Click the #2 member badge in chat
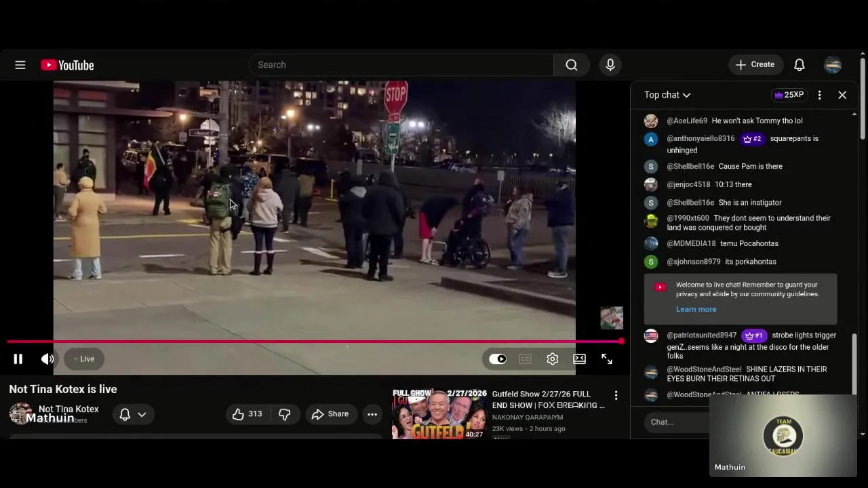This screenshot has height=488, width=868. [x=752, y=139]
